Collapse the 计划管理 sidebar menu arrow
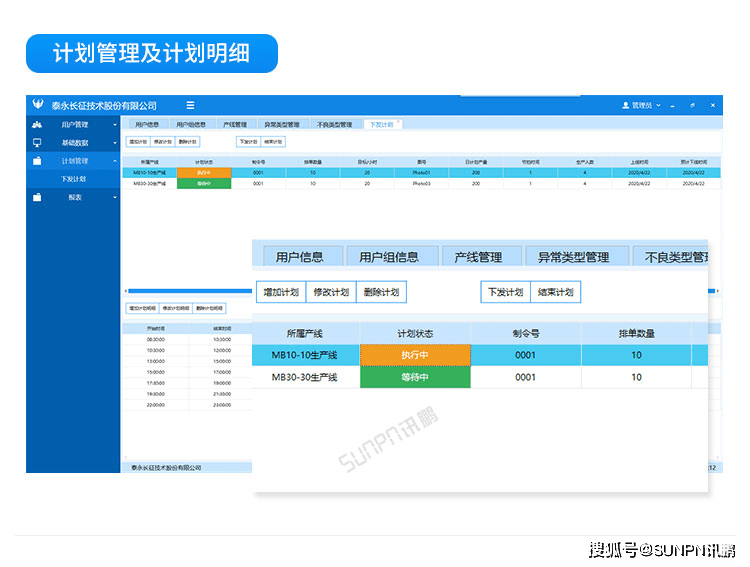Image resolution: width=750 pixels, height=567 pixels. coord(115,161)
